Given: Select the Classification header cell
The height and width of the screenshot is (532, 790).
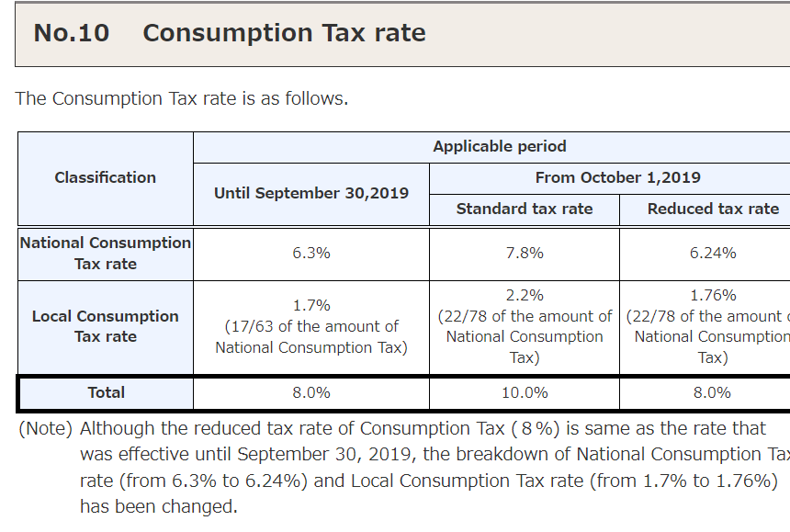Looking at the screenshot, I should coord(106,177).
